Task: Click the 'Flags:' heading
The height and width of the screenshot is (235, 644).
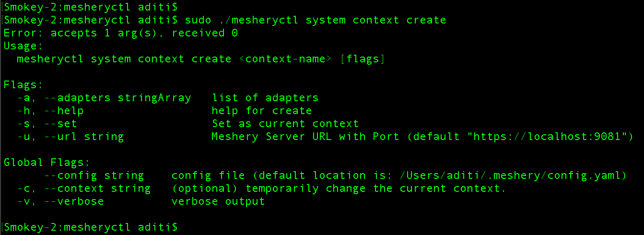Action: 23,85
